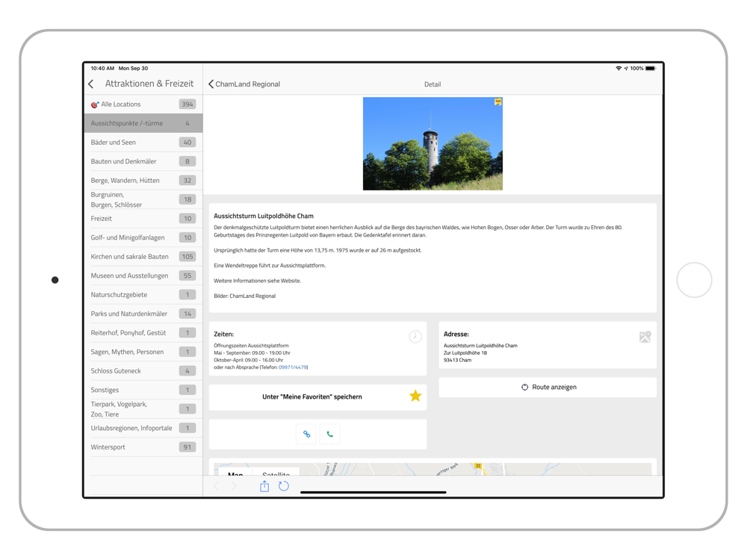Tap the reload icon in bottom toolbar
Image resolution: width=747 pixels, height=560 pixels.
(x=283, y=486)
